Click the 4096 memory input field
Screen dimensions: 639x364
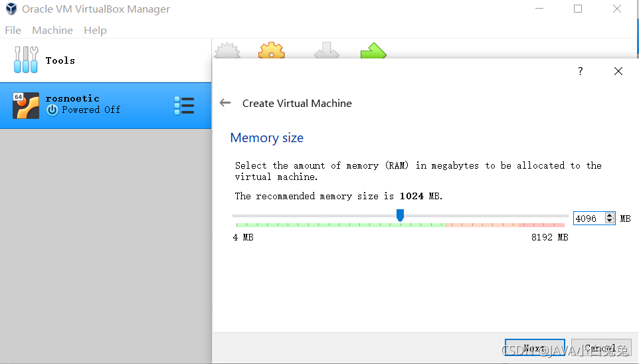pyautogui.click(x=589, y=219)
